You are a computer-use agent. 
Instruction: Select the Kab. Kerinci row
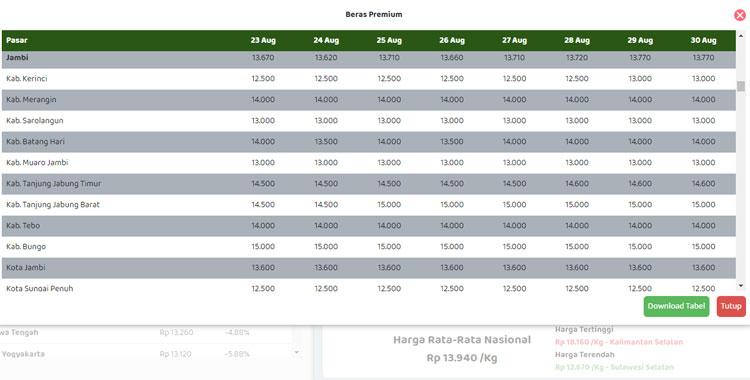pos(369,78)
